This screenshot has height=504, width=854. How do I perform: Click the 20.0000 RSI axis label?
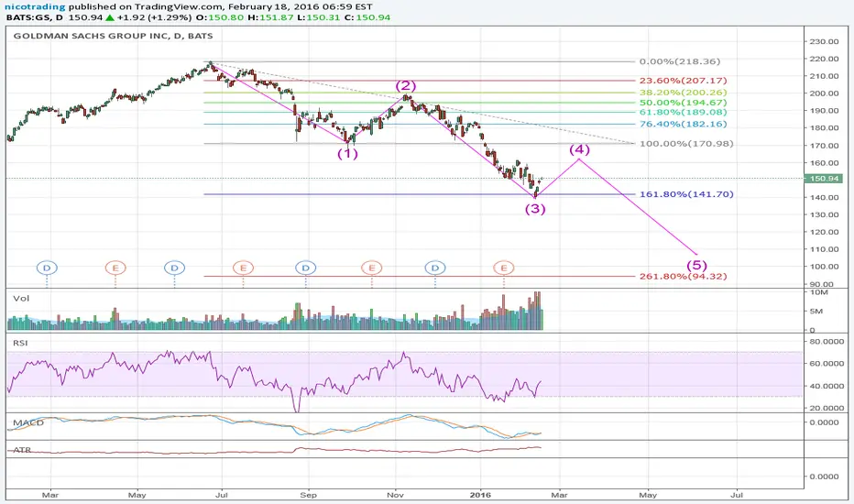[827, 408]
